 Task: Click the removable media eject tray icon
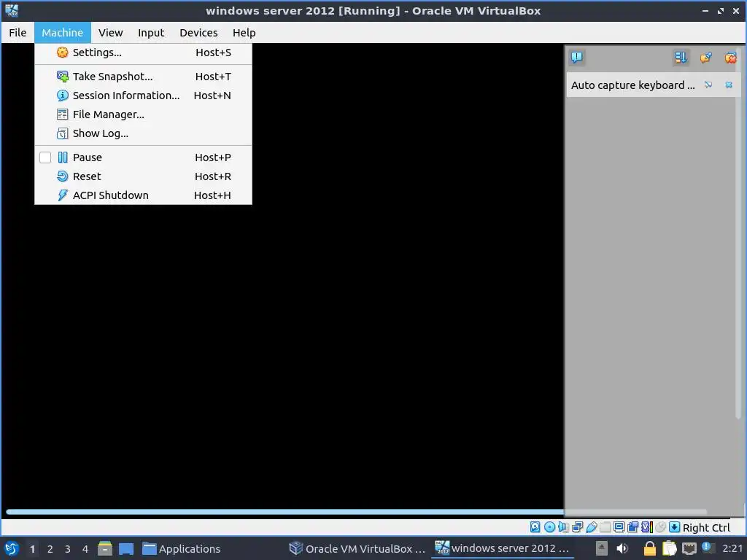click(602, 548)
